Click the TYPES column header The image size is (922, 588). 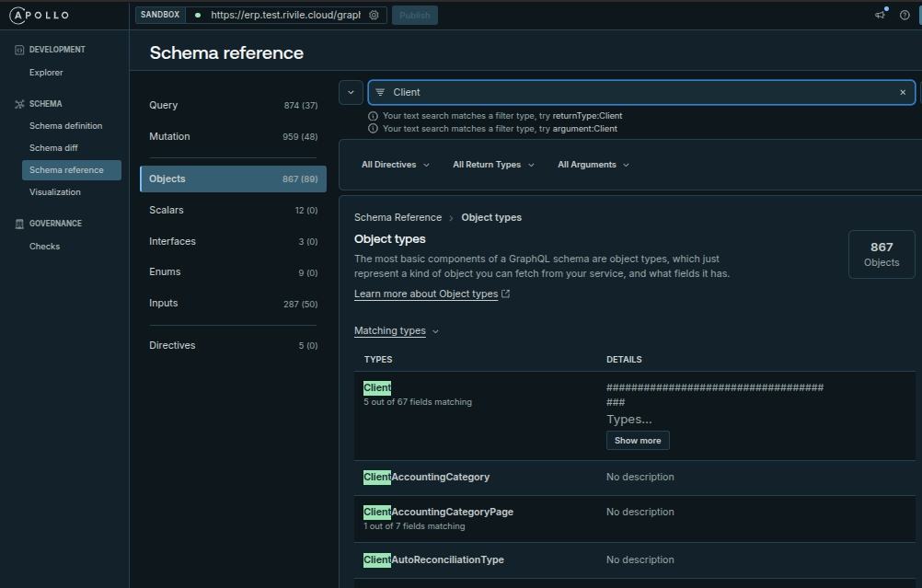(x=378, y=359)
